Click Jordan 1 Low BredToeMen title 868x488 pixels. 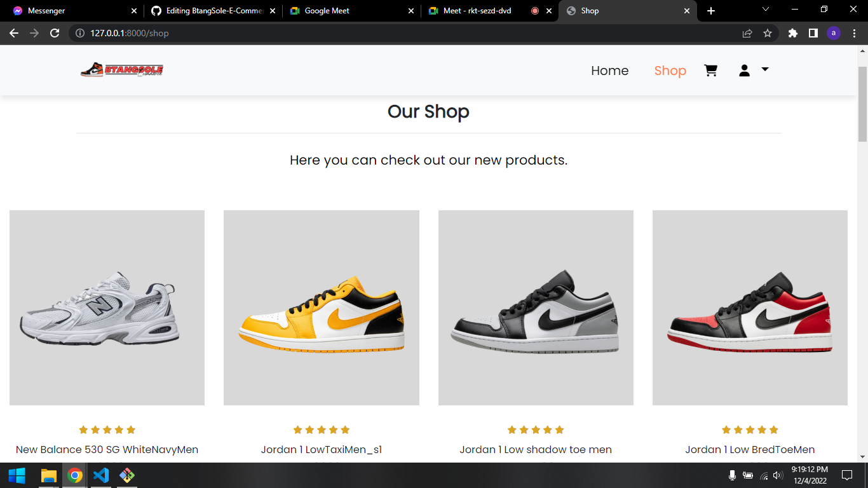pos(750,450)
